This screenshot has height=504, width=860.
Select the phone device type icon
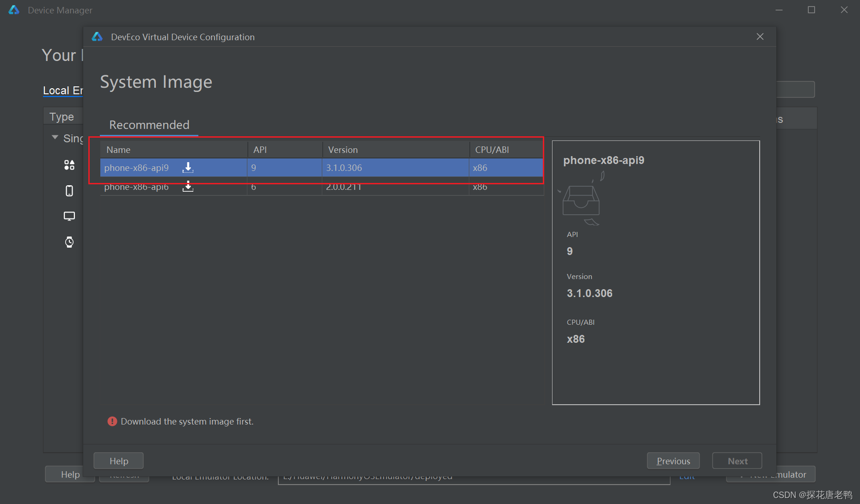[x=69, y=191]
